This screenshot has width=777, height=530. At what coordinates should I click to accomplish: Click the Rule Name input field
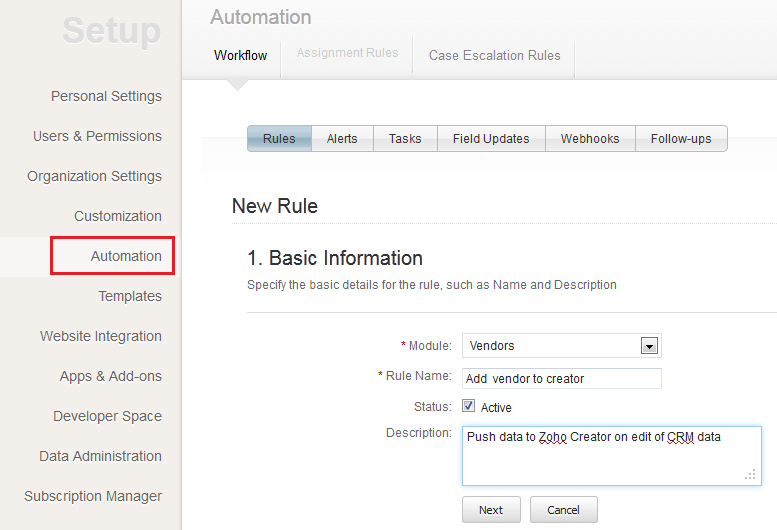point(561,379)
